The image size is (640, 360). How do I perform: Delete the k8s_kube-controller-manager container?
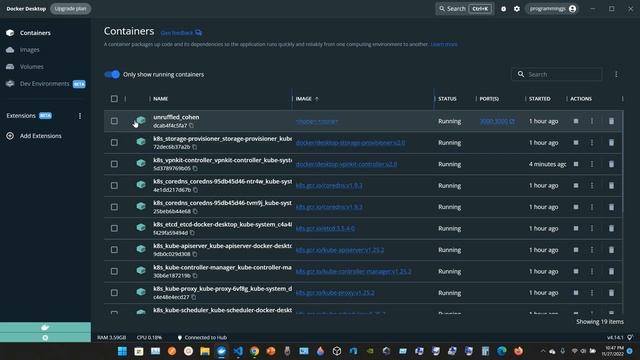(x=611, y=271)
